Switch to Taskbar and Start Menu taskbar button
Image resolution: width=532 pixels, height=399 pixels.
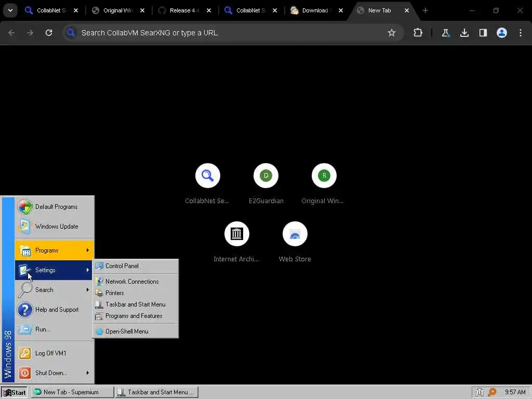156,392
